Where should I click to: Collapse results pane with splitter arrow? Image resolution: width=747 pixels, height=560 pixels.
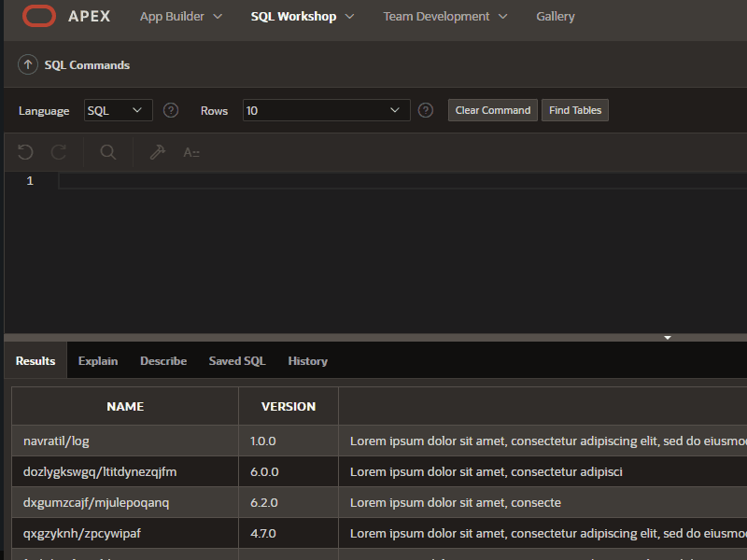click(668, 338)
